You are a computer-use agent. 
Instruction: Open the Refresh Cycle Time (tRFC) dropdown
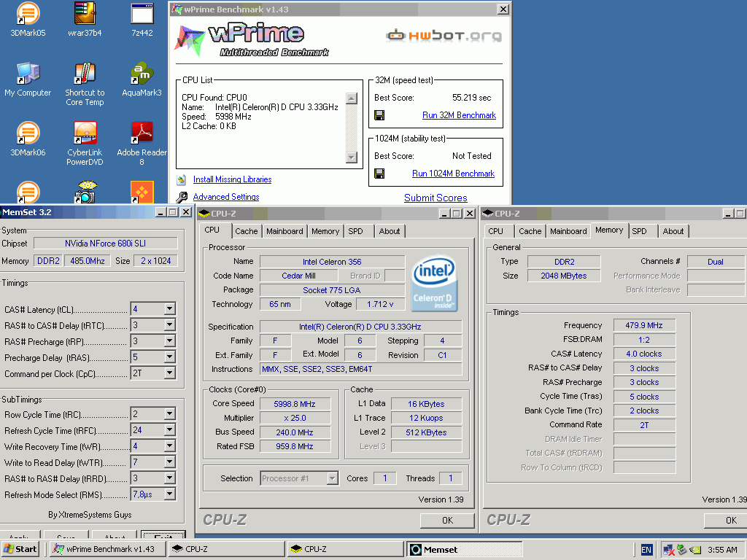click(x=169, y=430)
